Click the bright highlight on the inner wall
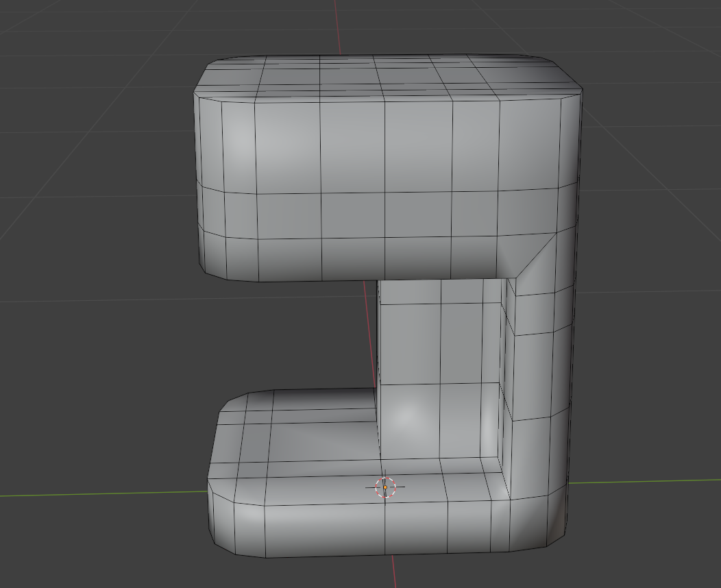The image size is (721, 588). (x=406, y=415)
